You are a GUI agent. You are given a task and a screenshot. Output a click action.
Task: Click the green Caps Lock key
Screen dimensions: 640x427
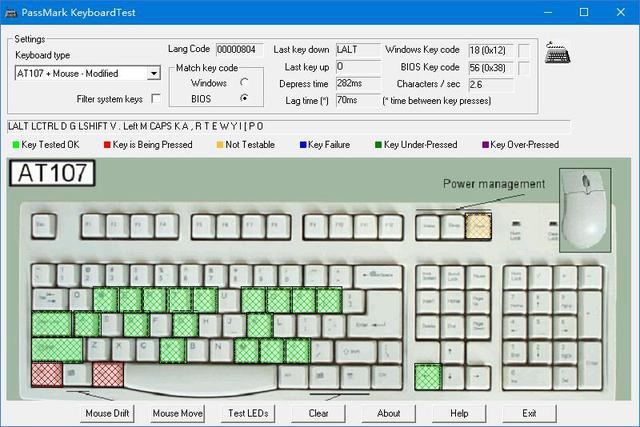point(52,325)
